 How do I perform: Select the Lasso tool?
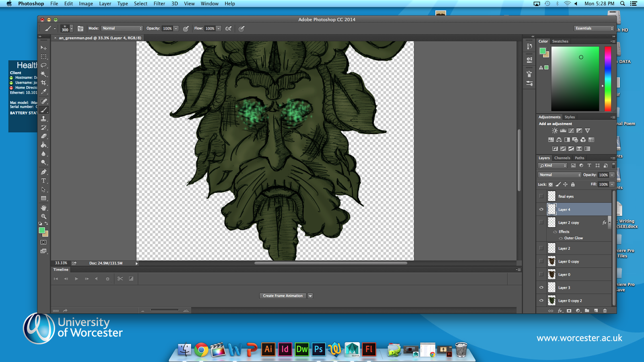(43, 65)
